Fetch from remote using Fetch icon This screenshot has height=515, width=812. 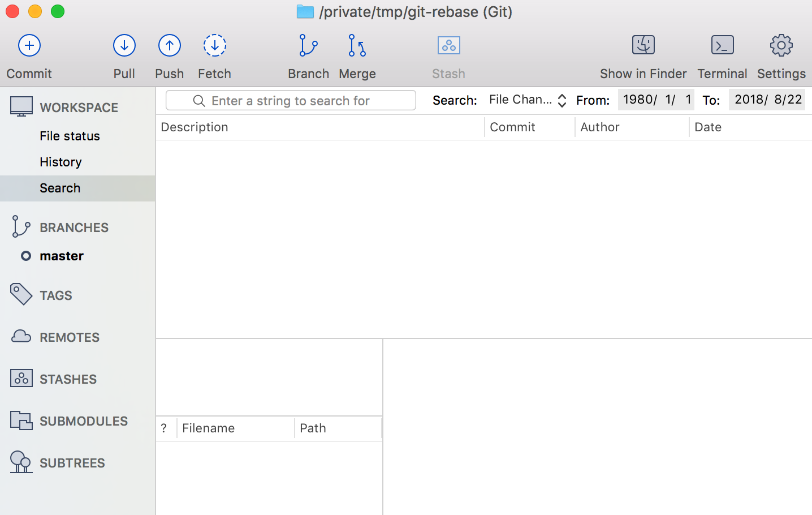215,46
